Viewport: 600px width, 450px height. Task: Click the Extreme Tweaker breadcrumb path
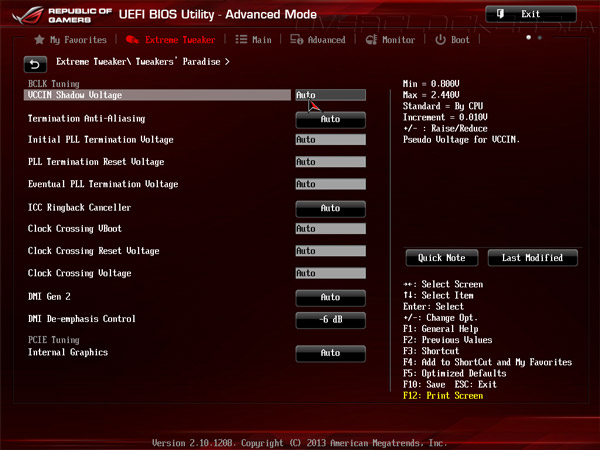[x=142, y=62]
